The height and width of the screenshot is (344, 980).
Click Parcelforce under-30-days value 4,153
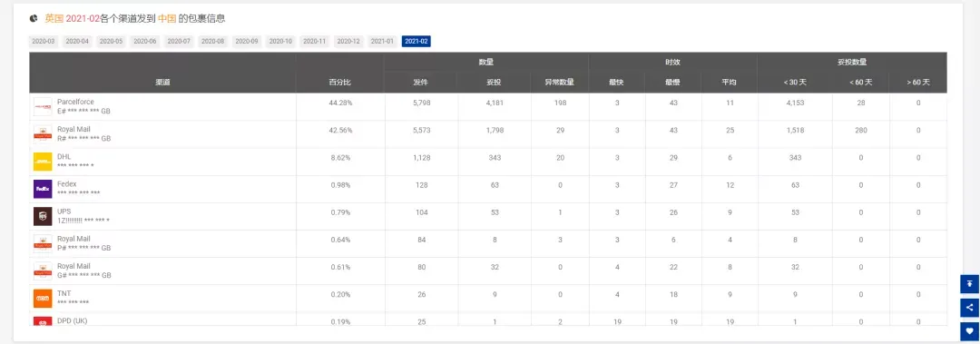[795, 103]
